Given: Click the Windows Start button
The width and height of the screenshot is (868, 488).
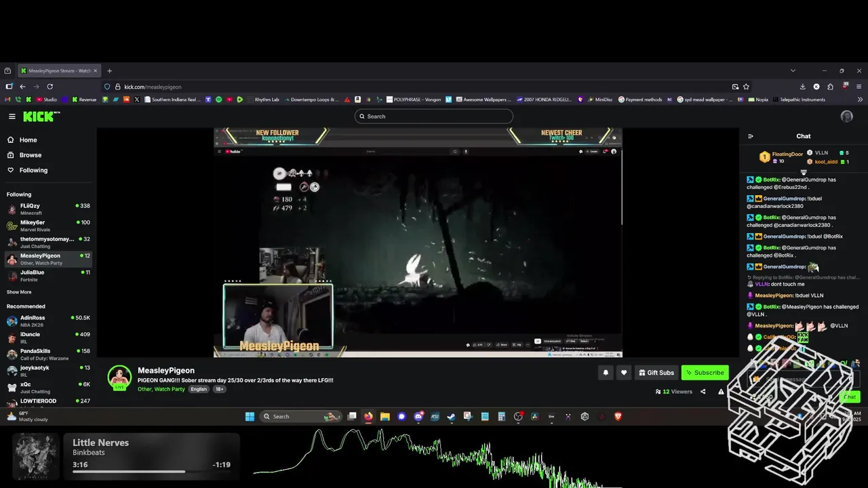Looking at the screenshot, I should click(249, 416).
